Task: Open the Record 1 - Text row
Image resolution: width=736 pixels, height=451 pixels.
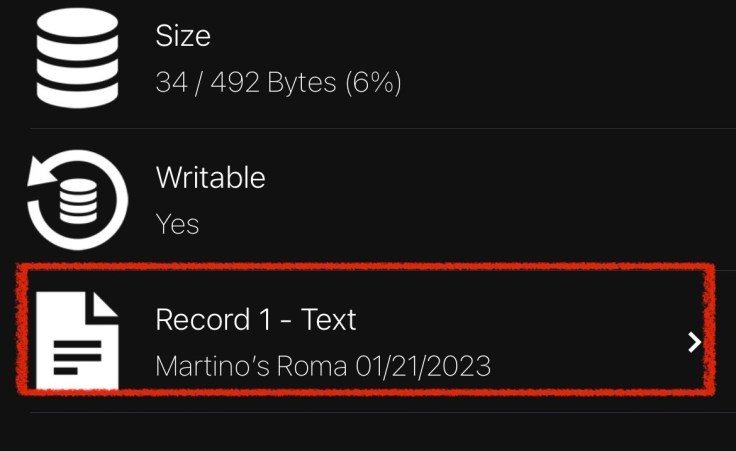Action: click(x=400, y=342)
